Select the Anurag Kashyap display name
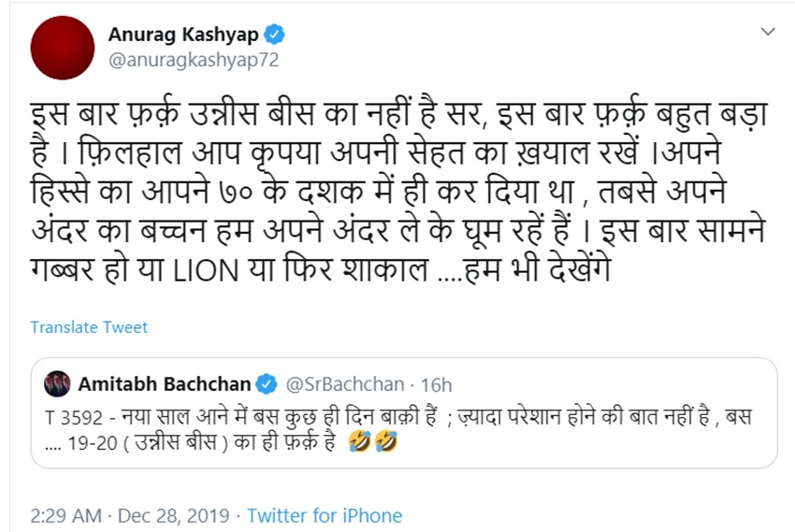The height and width of the screenshot is (532, 795). point(182,35)
